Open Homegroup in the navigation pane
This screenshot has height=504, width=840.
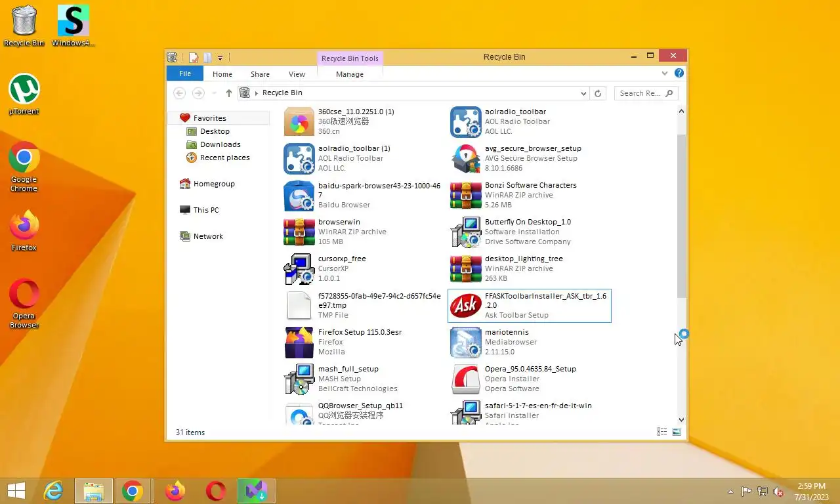click(x=213, y=184)
